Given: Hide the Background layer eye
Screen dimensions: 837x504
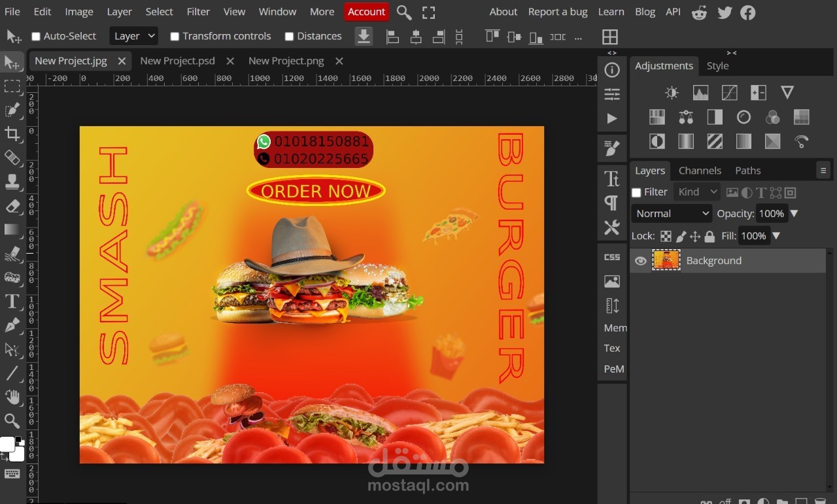Looking at the screenshot, I should point(641,261).
